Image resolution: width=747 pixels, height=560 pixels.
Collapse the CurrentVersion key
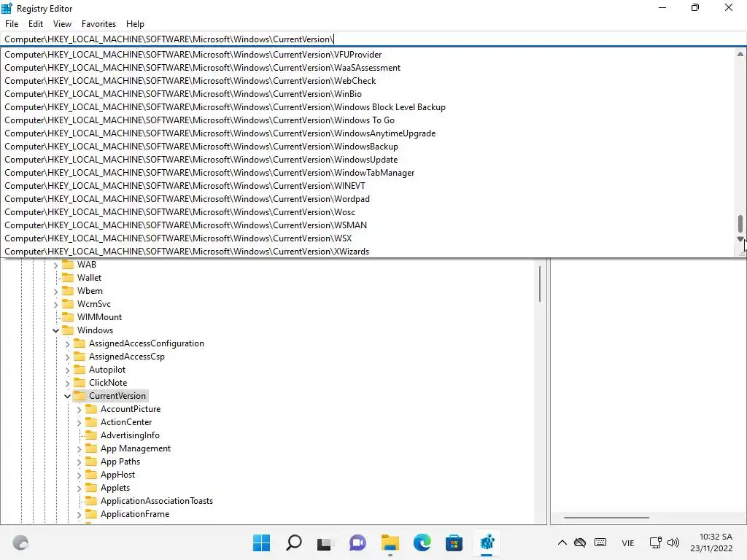tap(67, 396)
